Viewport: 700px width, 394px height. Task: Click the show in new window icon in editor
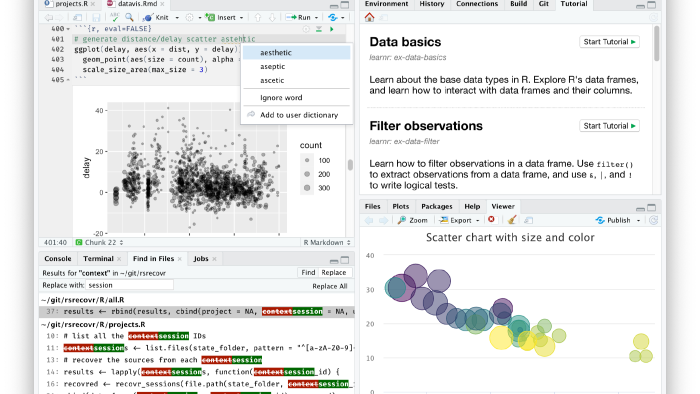(x=78, y=18)
